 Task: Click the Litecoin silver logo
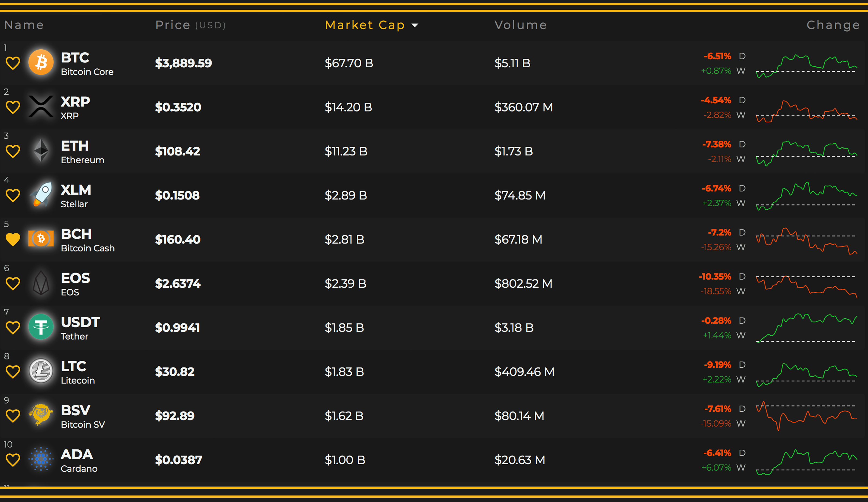41,371
